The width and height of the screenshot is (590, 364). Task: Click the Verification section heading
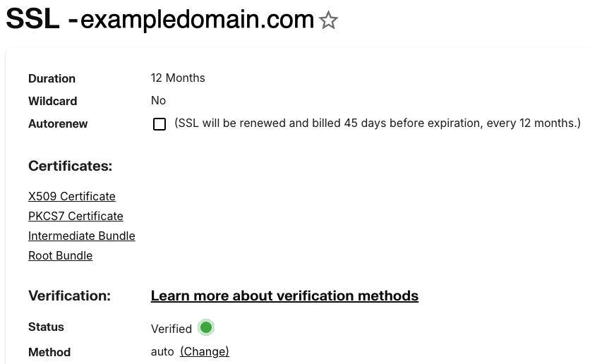click(x=69, y=296)
